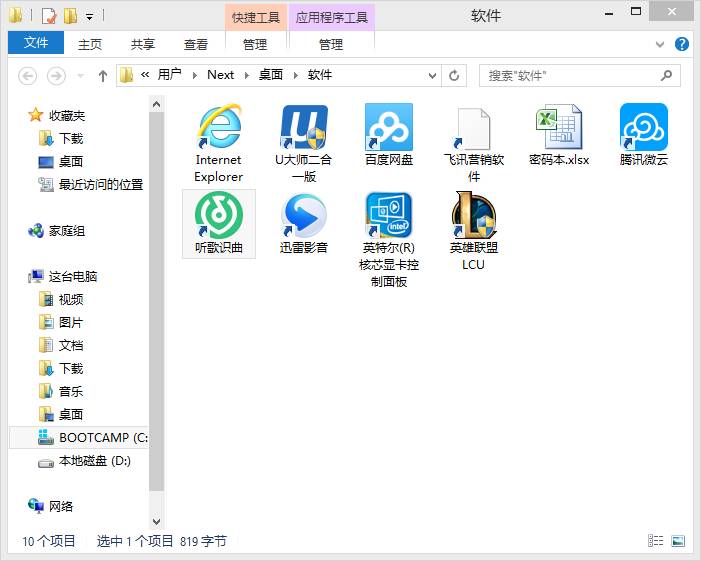This screenshot has height=561, width=701.
Task: Select 这台电脑 in the sidebar
Action: point(63,276)
